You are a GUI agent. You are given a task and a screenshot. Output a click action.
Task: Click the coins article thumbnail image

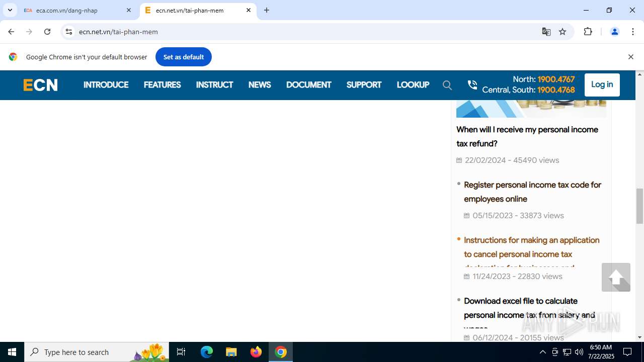531,109
